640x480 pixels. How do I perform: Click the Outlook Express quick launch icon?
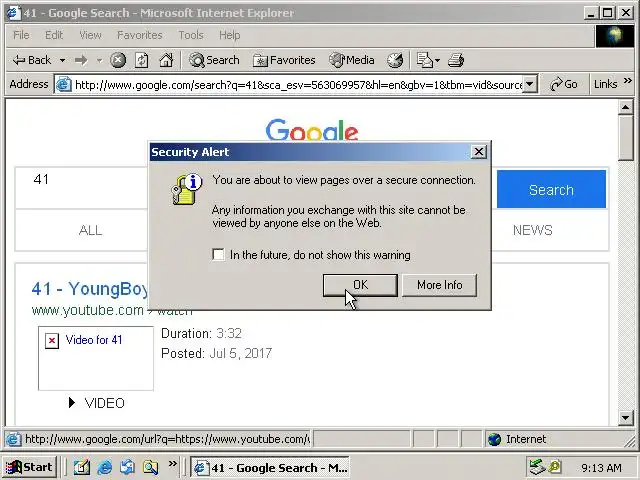(127, 467)
